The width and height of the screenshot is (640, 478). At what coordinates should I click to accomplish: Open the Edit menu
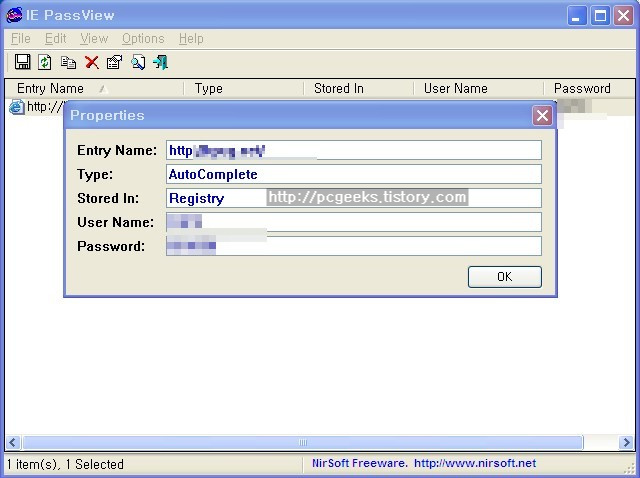56,39
